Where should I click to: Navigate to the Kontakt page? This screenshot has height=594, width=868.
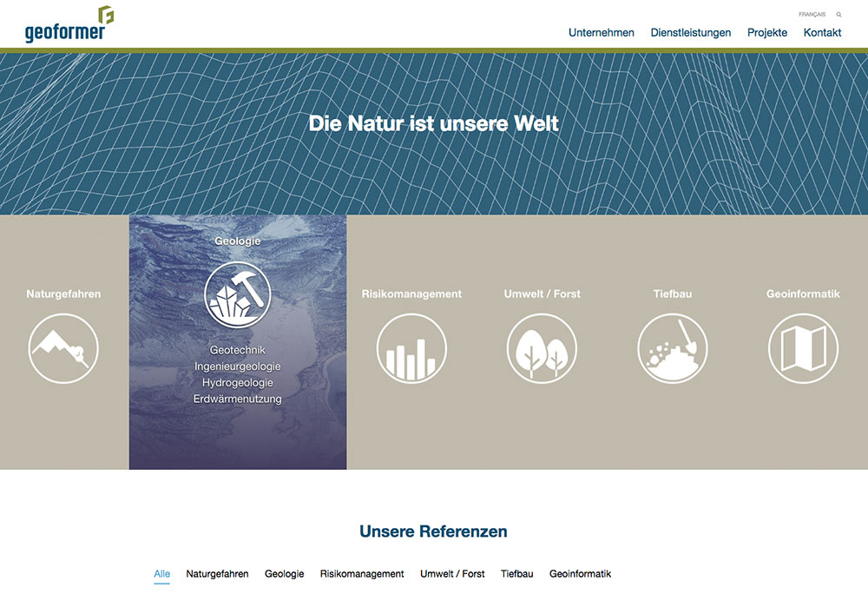tap(822, 33)
